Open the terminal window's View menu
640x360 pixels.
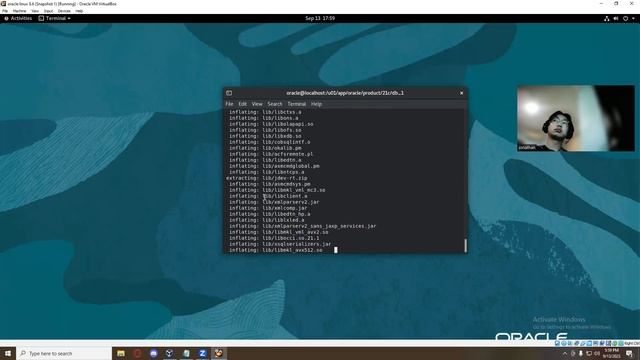coord(257,104)
